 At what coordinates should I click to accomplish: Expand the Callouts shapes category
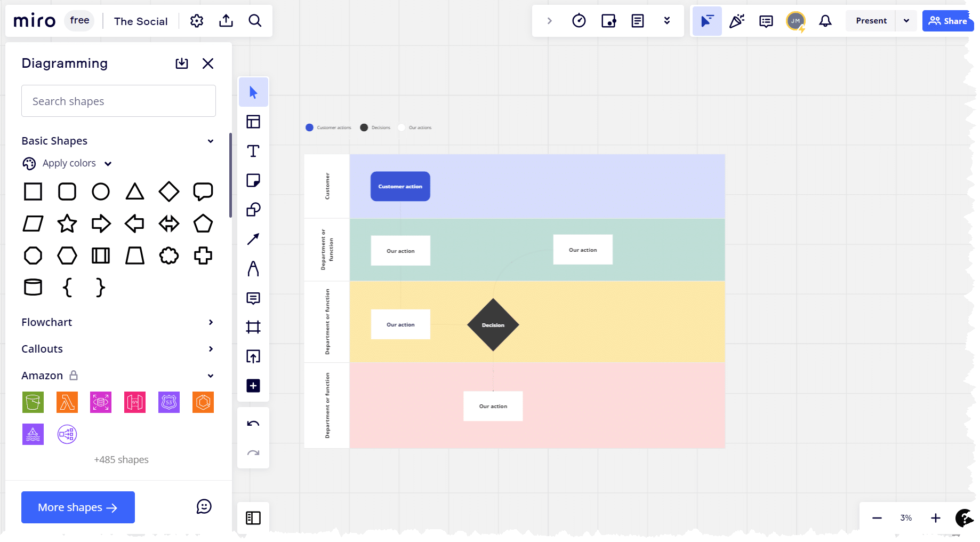[x=211, y=349]
